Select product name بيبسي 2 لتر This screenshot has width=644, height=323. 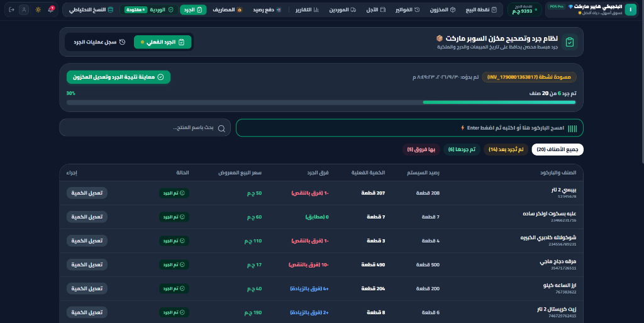point(563,190)
